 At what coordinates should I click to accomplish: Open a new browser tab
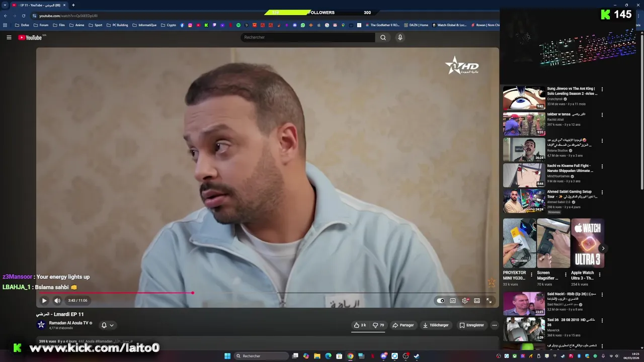click(73, 5)
